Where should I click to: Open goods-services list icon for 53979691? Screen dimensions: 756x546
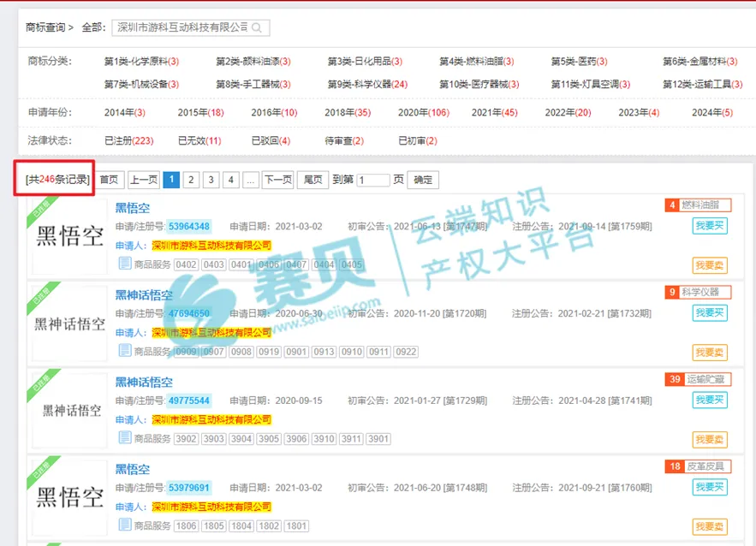coord(125,525)
